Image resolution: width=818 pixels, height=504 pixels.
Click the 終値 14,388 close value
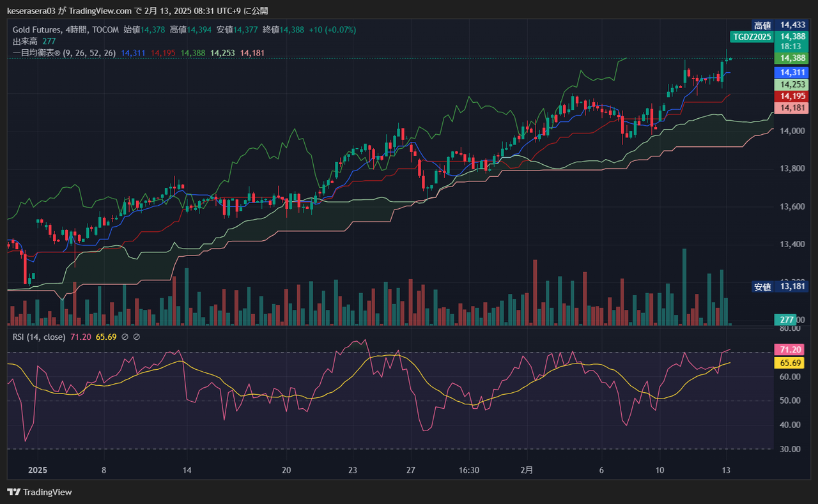click(x=283, y=29)
